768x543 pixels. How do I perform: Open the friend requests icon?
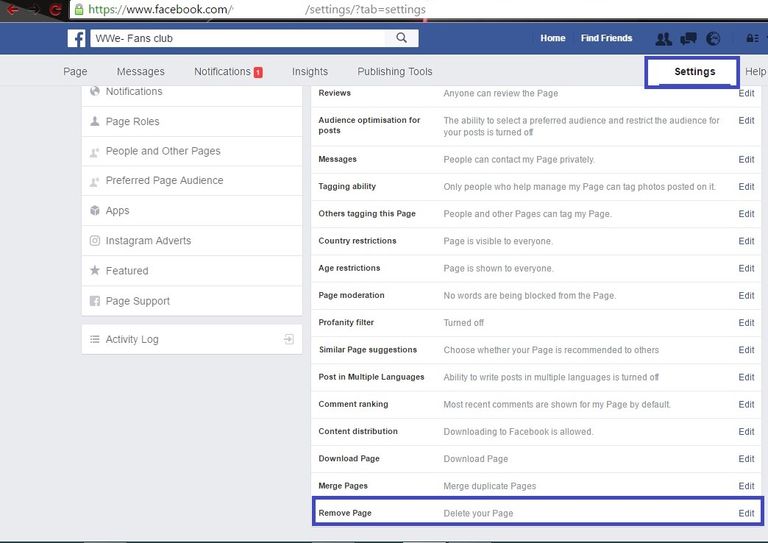pos(663,39)
